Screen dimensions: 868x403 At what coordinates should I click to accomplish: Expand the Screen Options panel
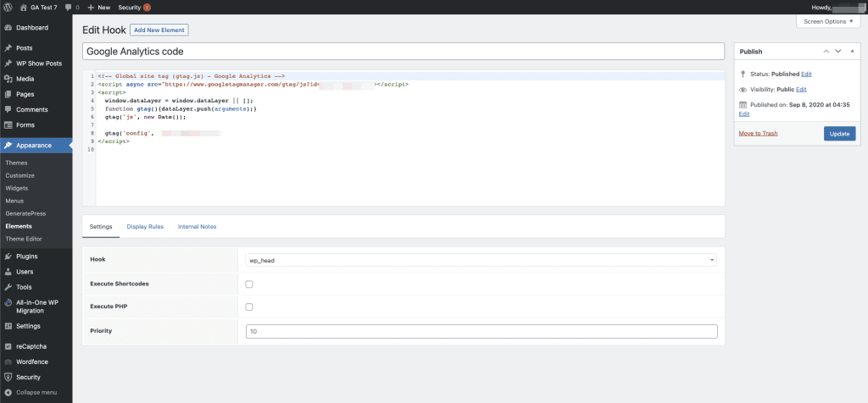click(828, 21)
